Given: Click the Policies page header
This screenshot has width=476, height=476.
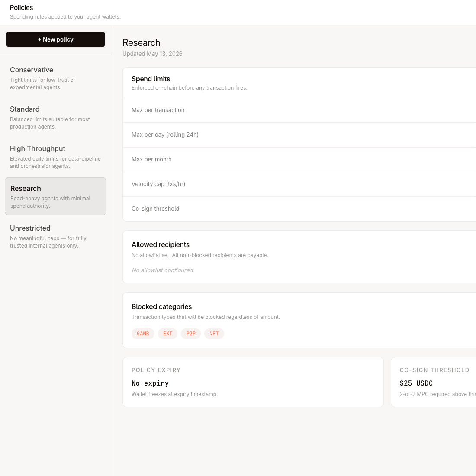Looking at the screenshot, I should [22, 8].
